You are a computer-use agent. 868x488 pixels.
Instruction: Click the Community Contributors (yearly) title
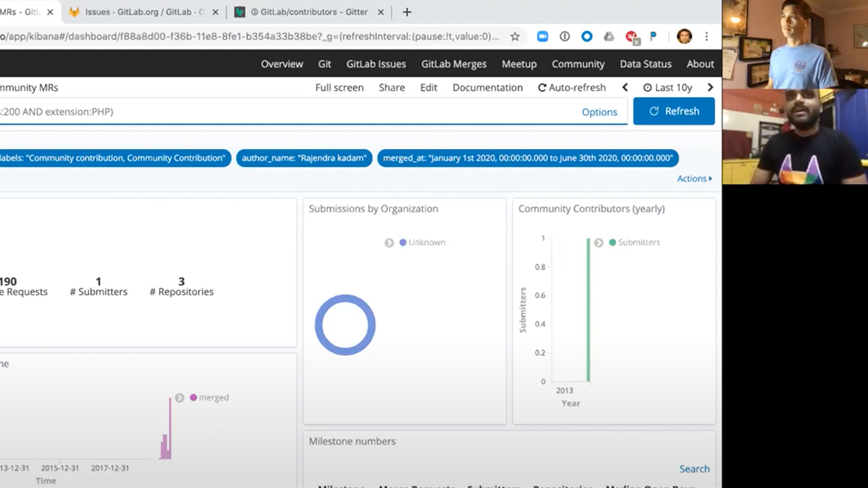(x=591, y=209)
